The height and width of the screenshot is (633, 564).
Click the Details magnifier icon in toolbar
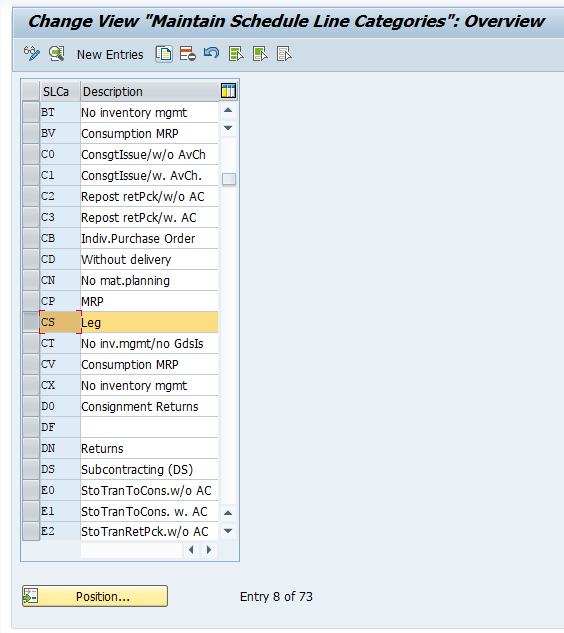pyautogui.click(x=57, y=54)
